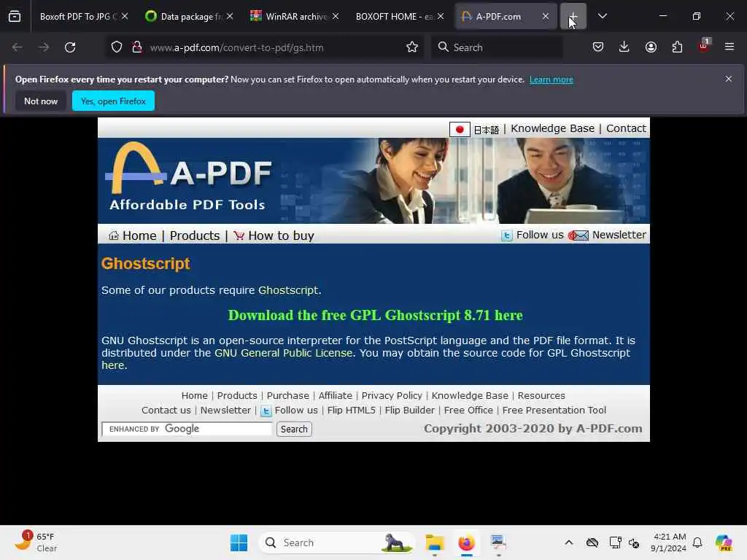This screenshot has width=747, height=560.
Task: Open the Firefox application menu
Action: tap(729, 47)
